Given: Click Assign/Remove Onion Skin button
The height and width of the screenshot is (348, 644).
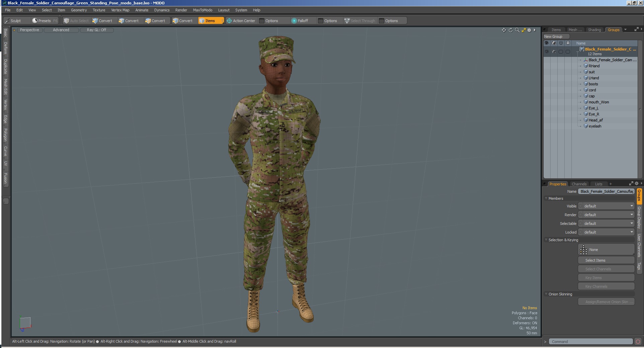Looking at the screenshot, I should point(606,302).
